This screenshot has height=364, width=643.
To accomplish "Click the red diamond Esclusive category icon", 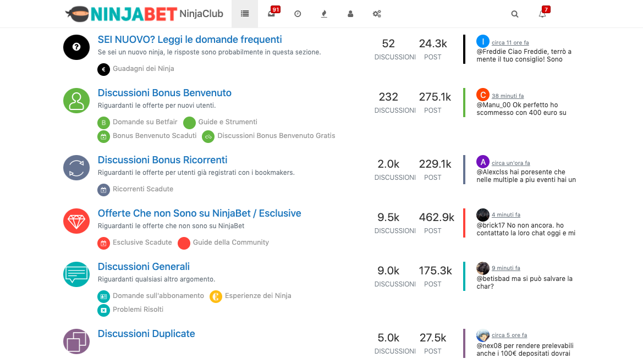I will (x=76, y=221).
